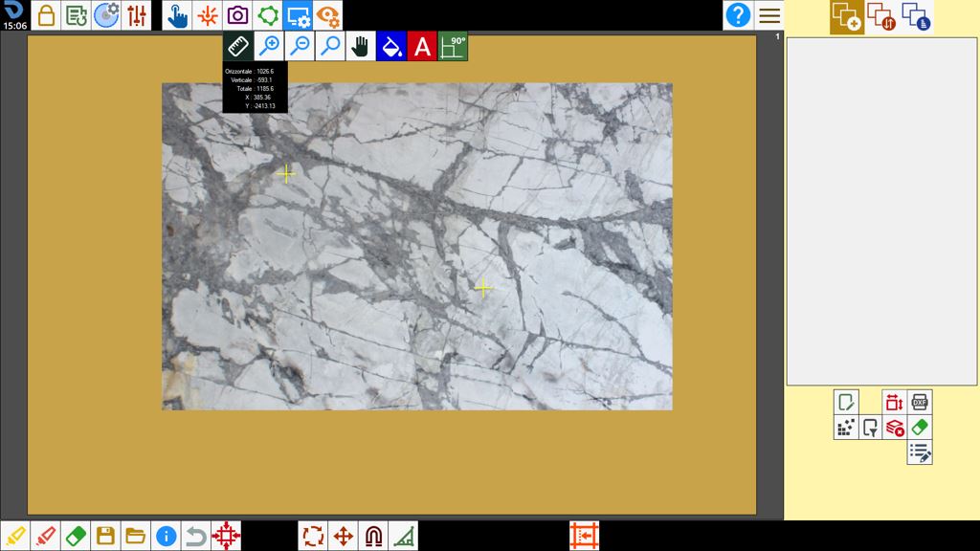Open the folder icon in bottom bar
Viewport: 980px width, 551px height.
click(136, 536)
